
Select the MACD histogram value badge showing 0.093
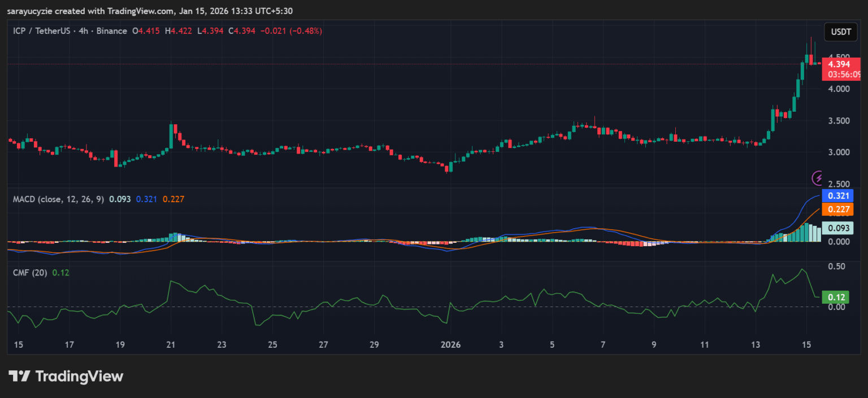pyautogui.click(x=839, y=228)
